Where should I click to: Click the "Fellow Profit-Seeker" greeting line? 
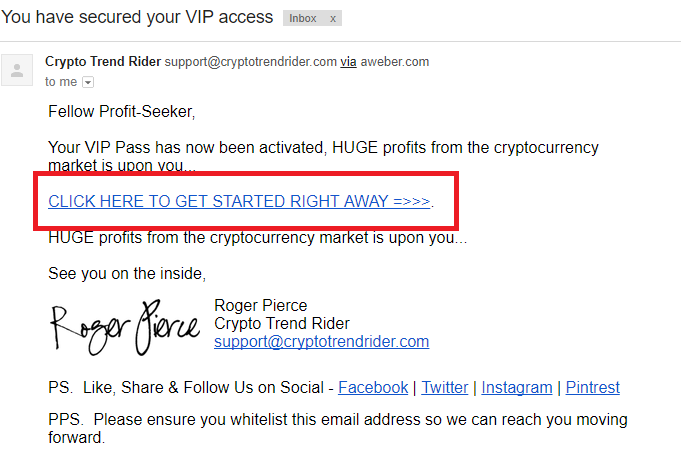[122, 112]
